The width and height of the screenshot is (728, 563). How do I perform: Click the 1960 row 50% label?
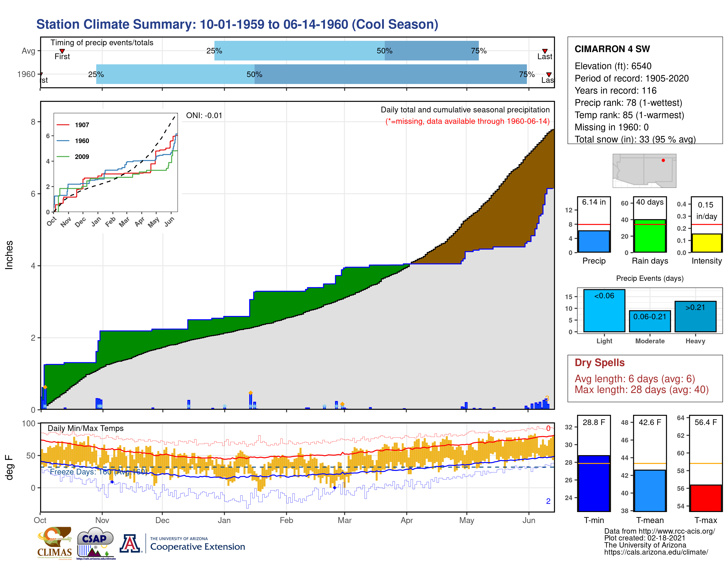point(254,74)
